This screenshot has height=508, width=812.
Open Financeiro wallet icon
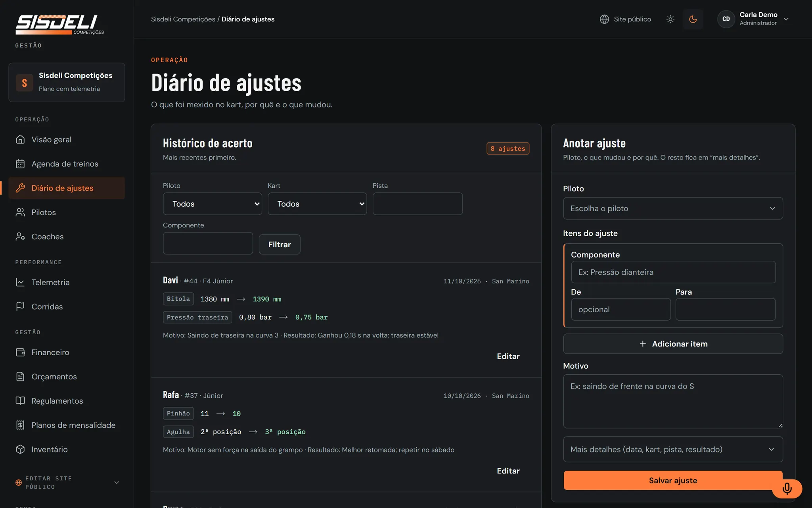point(20,352)
